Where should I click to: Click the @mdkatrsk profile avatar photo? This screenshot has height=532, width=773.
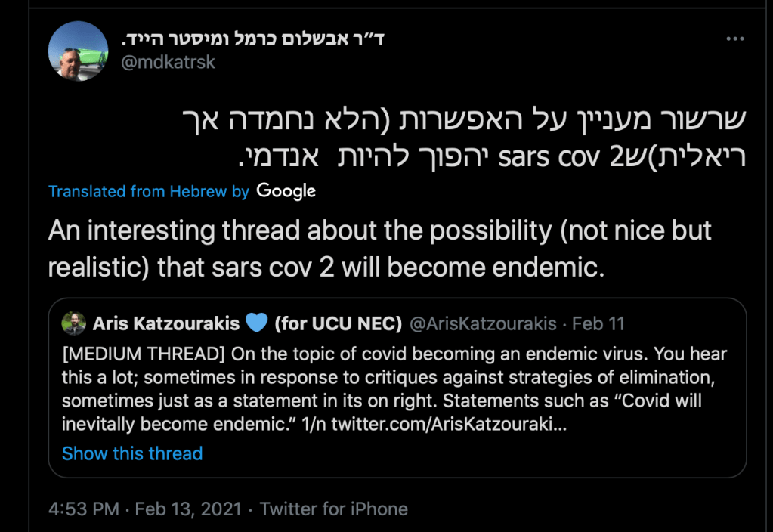pos(78,51)
